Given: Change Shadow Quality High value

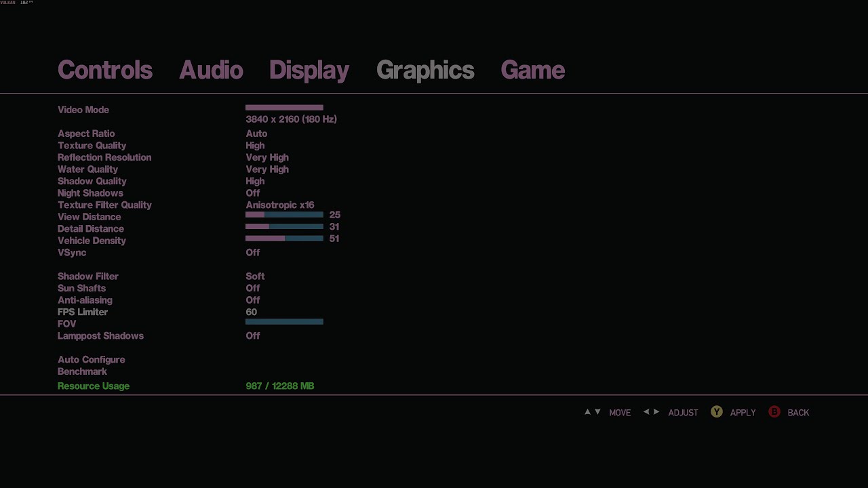Looking at the screenshot, I should (255, 181).
